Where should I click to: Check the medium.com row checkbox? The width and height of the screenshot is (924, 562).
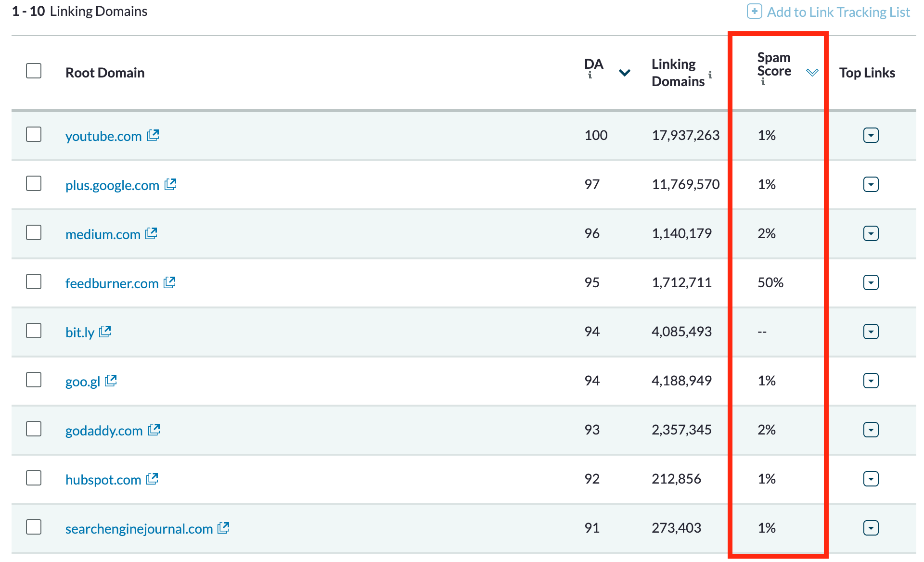[x=34, y=232]
